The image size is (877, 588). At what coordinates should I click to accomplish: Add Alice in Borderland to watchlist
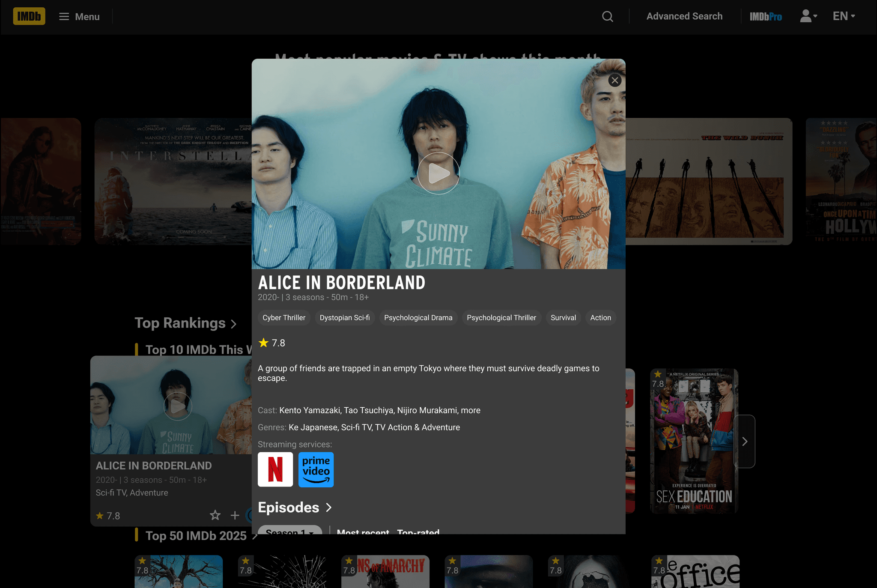point(235,515)
